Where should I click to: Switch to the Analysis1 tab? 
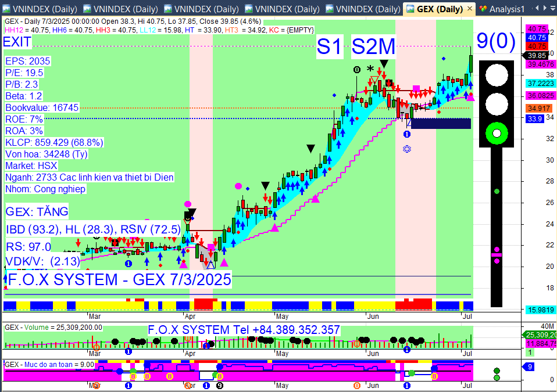(x=502, y=9)
